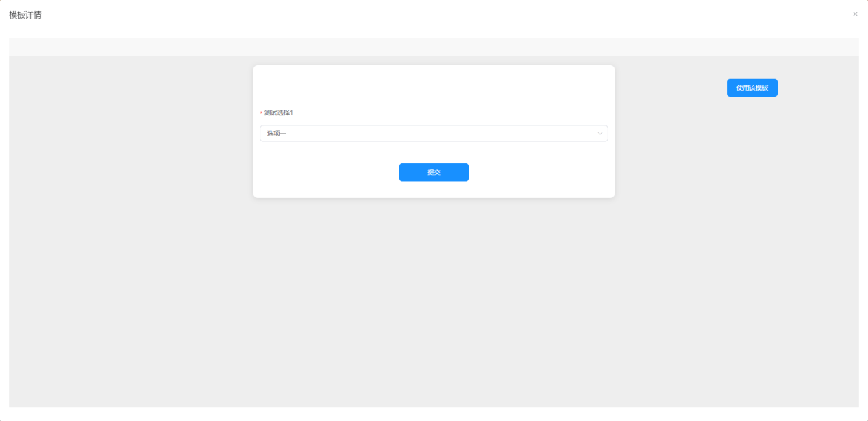Close the 模板详情 dialog with the X
The width and height of the screenshot is (868, 421).
[x=855, y=14]
